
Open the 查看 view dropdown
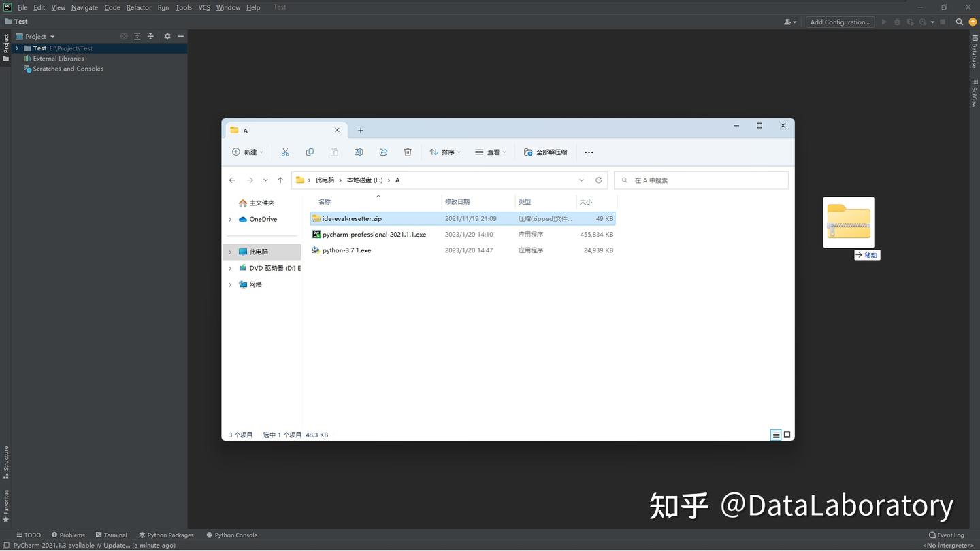(491, 152)
